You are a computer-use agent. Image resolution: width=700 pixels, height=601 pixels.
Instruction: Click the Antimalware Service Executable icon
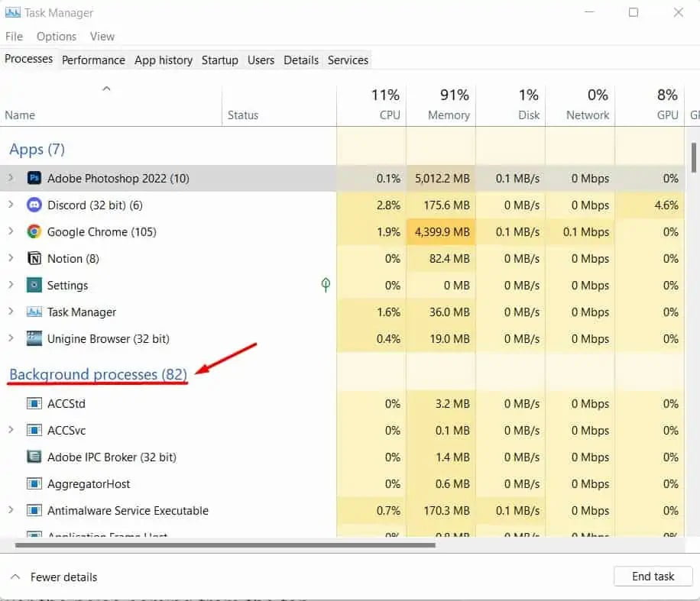click(x=34, y=510)
